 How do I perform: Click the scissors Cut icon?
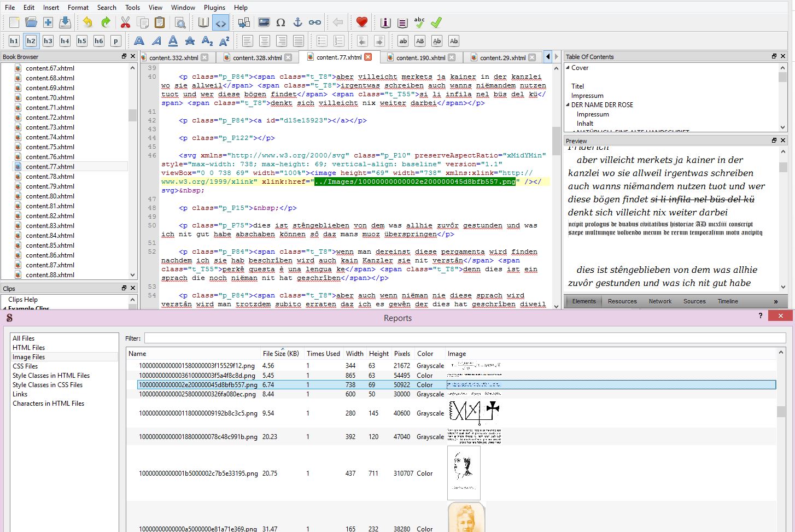click(125, 23)
